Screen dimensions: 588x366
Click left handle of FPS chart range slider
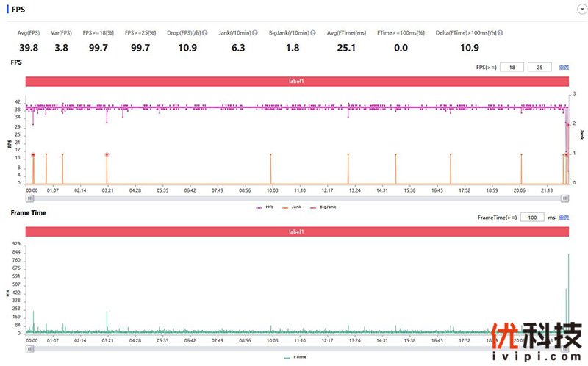(29, 198)
